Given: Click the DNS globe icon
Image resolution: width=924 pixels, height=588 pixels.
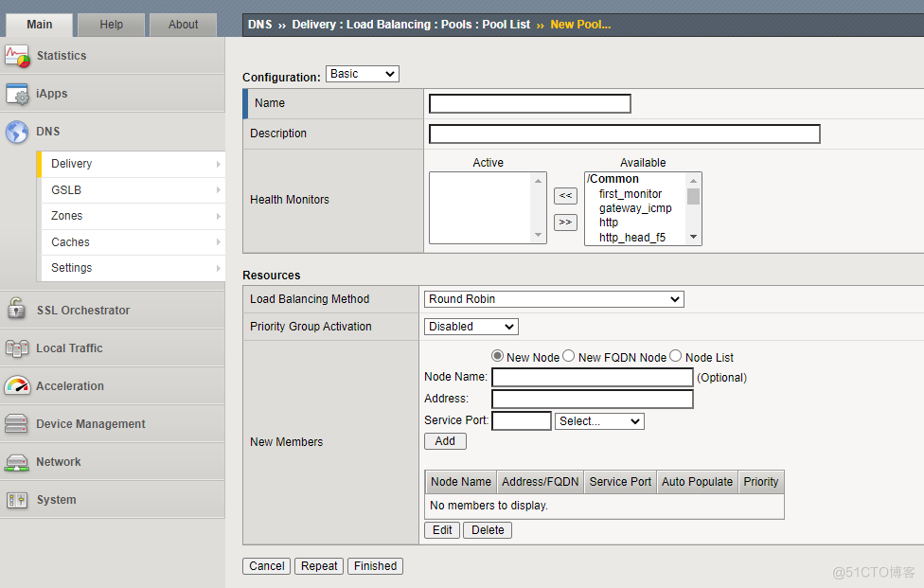Looking at the screenshot, I should click(17, 132).
